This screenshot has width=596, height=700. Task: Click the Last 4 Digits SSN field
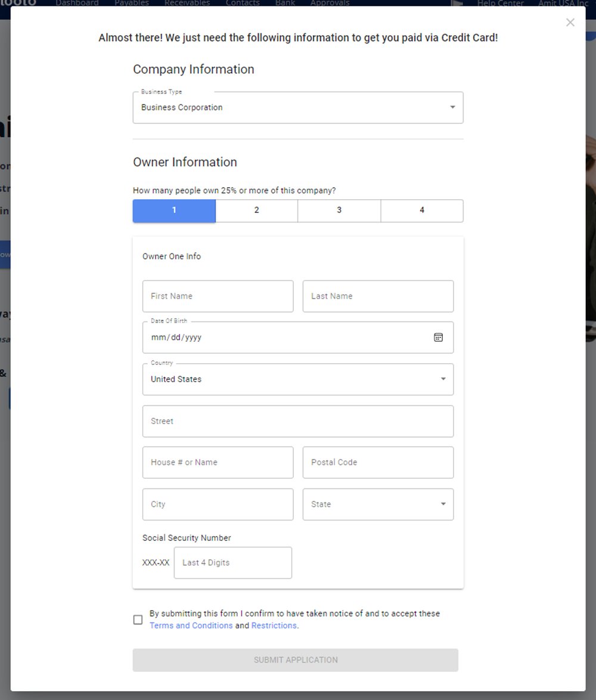pyautogui.click(x=232, y=562)
